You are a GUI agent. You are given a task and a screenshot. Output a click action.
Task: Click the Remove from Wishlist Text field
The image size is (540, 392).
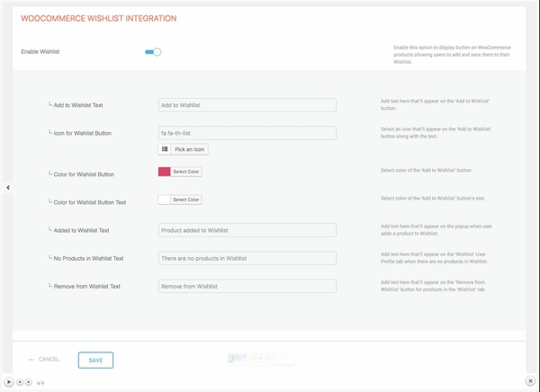[x=247, y=286]
